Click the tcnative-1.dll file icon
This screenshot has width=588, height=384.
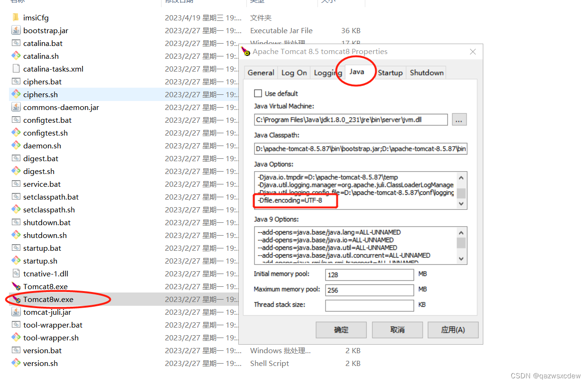[x=16, y=274]
